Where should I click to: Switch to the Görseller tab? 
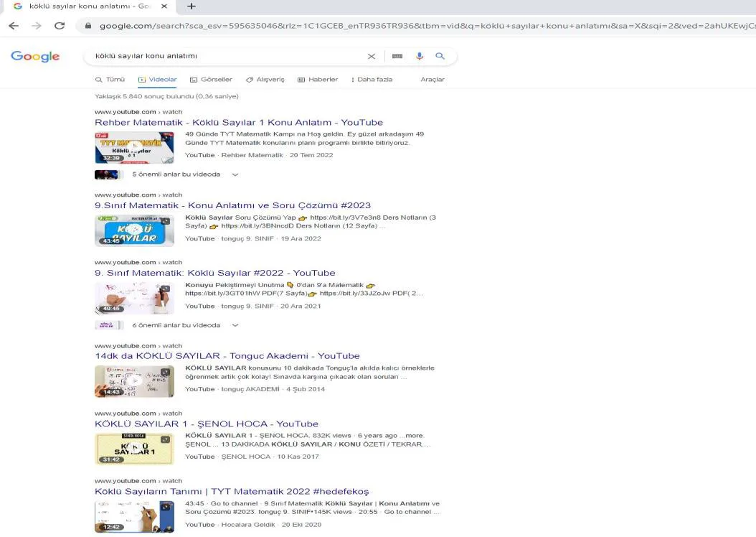pos(211,80)
